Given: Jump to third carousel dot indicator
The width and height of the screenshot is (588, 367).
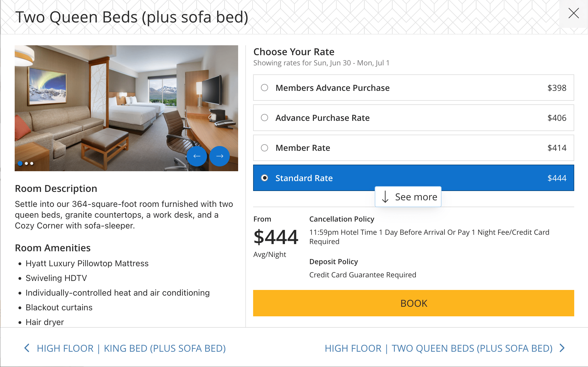Looking at the screenshot, I should [x=32, y=163].
